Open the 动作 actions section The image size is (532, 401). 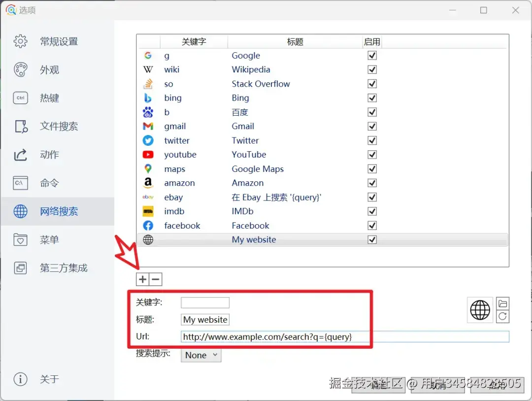pos(58,155)
